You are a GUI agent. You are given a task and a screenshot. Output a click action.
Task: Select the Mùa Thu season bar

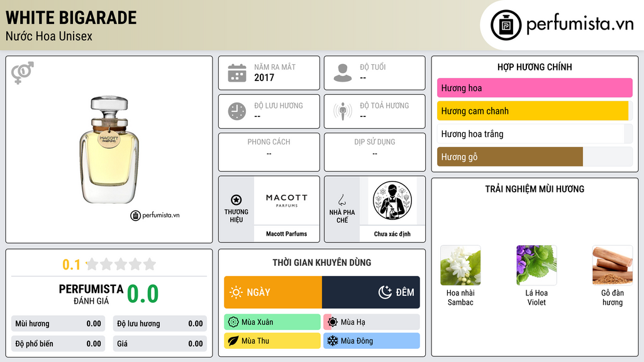[272, 341]
